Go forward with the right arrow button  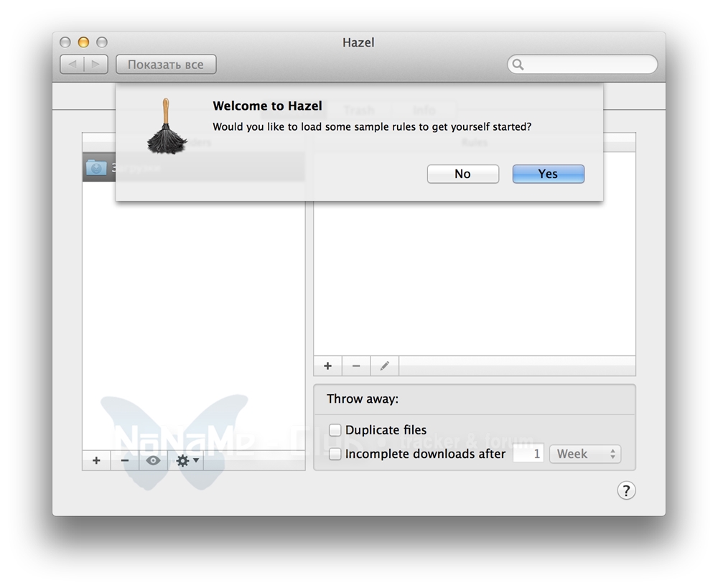click(x=96, y=65)
